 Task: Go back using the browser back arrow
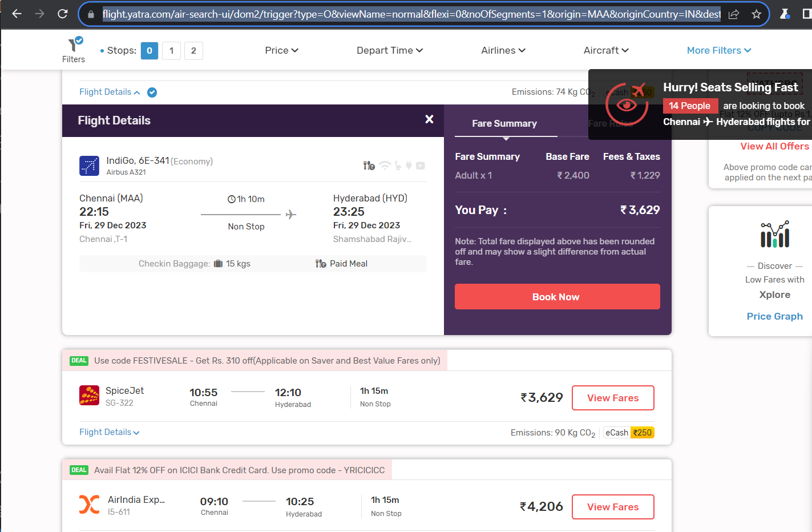pos(17,14)
